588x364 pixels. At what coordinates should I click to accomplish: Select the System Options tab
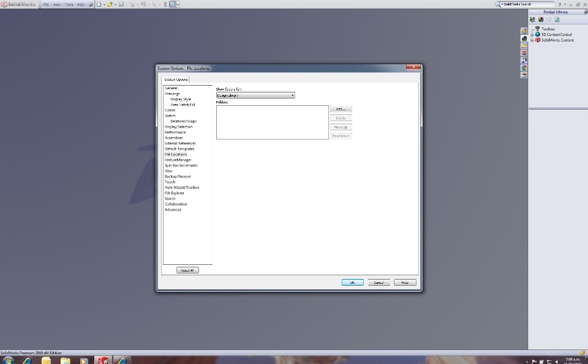[x=176, y=80]
